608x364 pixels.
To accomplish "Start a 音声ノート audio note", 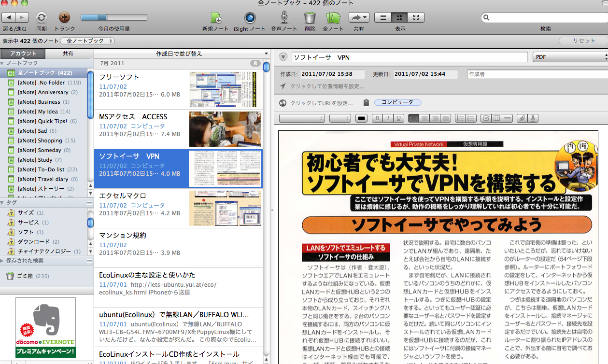I will point(284,18).
